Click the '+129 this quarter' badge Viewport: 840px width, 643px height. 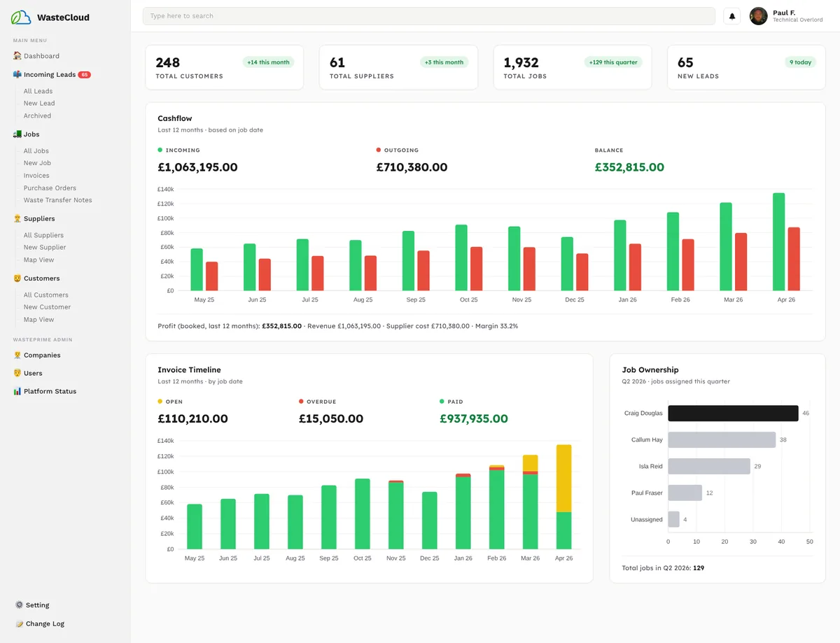click(613, 62)
